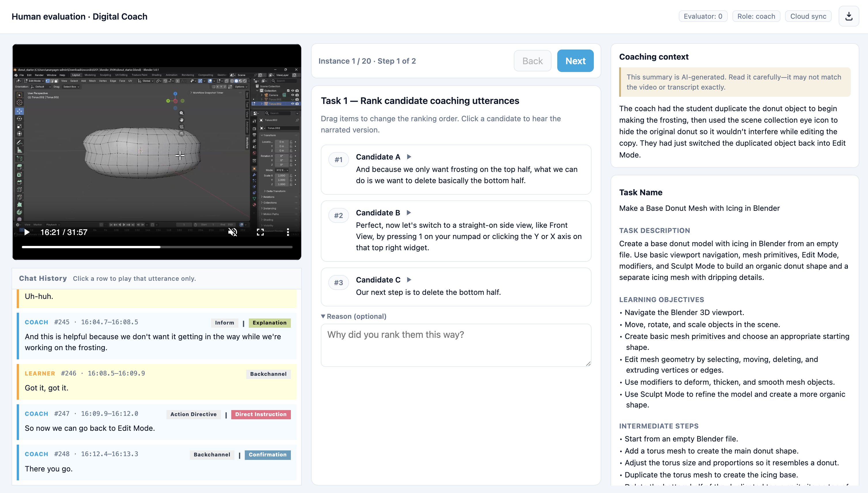The image size is (868, 493).
Task: Click the AI-generated summary warning note
Action: [x=735, y=82]
